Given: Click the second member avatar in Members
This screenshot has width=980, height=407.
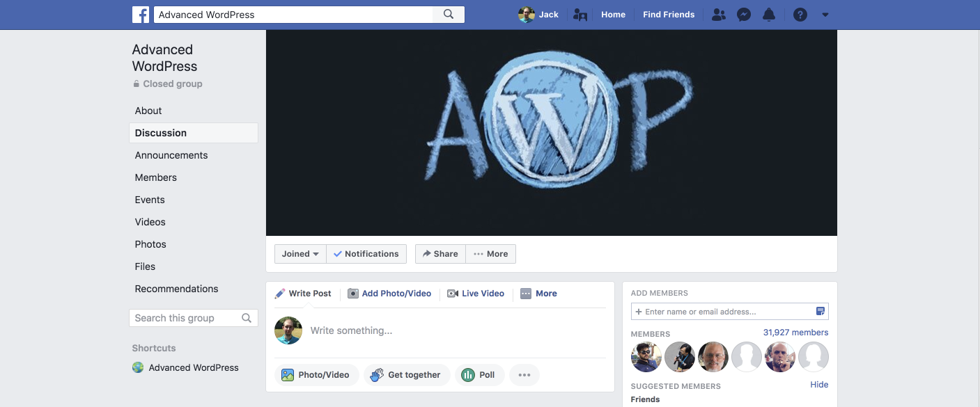Looking at the screenshot, I should pyautogui.click(x=680, y=357).
